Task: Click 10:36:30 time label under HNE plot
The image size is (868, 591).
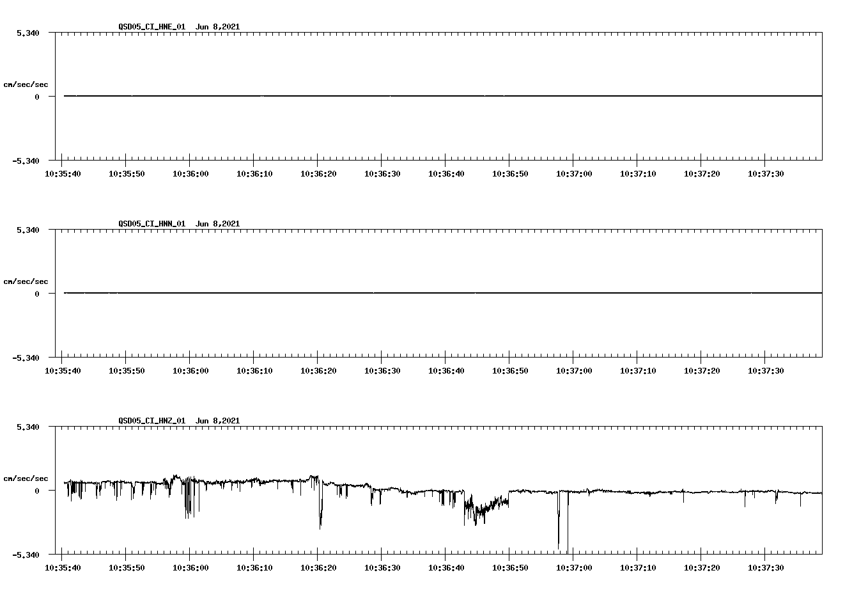Action: pyautogui.click(x=382, y=174)
